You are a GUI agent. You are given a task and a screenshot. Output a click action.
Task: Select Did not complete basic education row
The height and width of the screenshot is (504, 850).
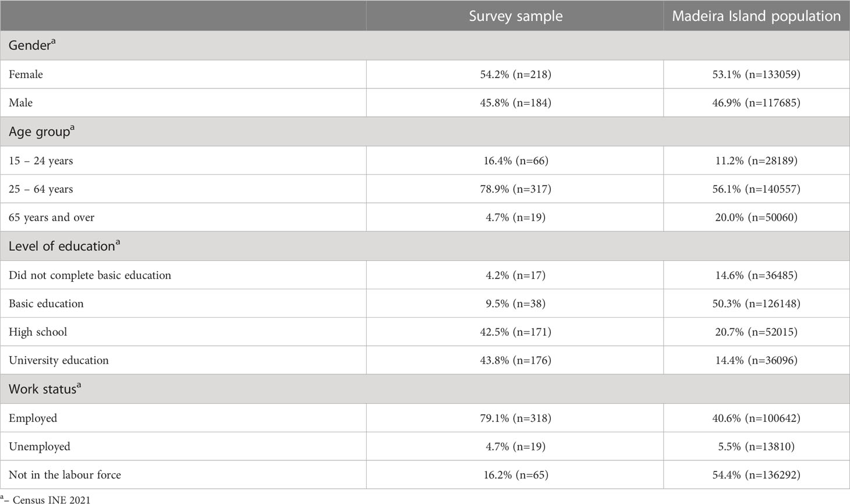(425, 275)
